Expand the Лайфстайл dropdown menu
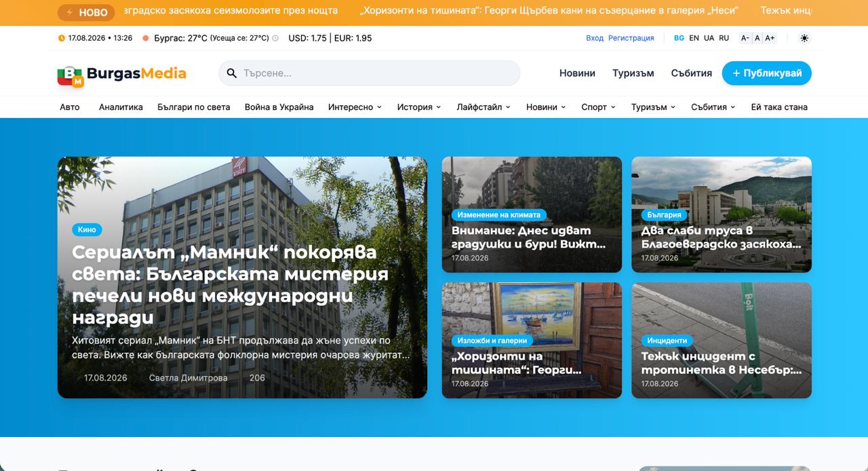Image resolution: width=868 pixels, height=471 pixels. [484, 107]
